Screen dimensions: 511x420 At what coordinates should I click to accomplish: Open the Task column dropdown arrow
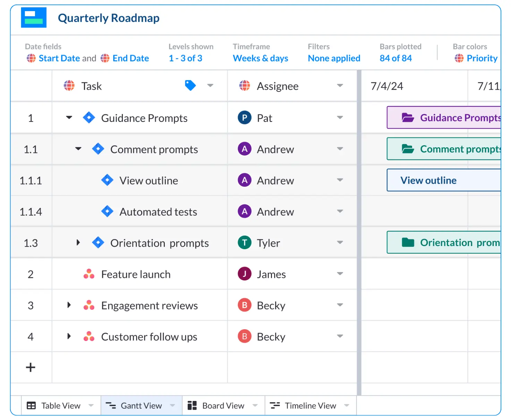210,86
